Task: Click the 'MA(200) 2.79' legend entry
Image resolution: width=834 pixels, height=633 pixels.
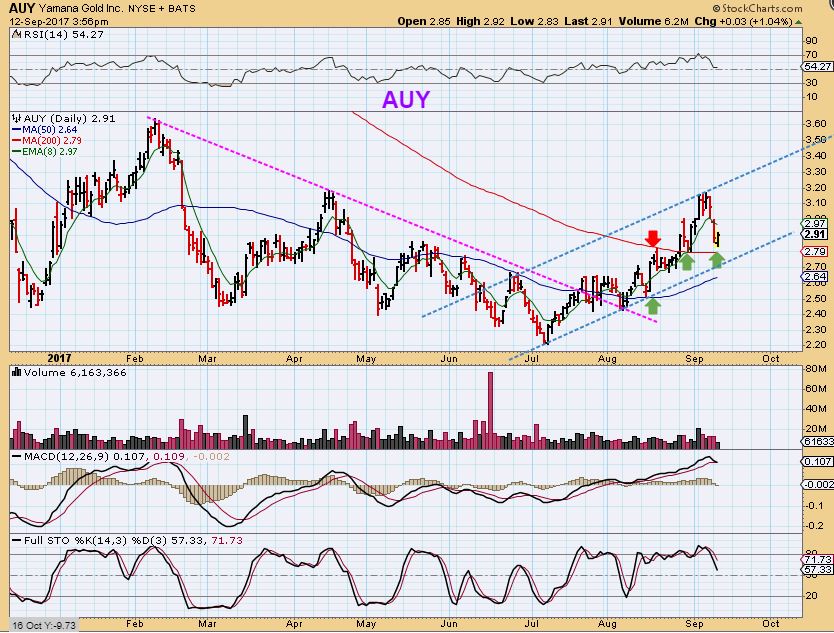Action: click(47, 140)
